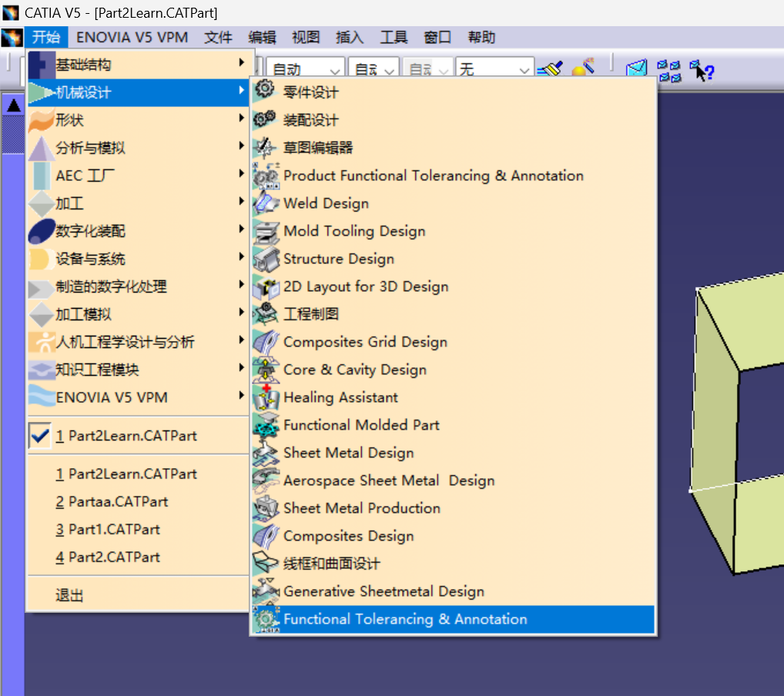Click 退出 to exit CATIA

[x=139, y=595]
